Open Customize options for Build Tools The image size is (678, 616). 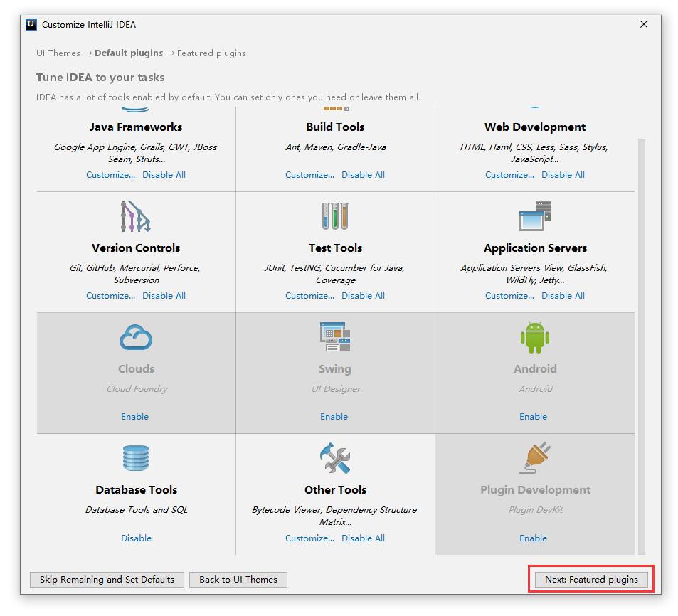pyautogui.click(x=309, y=175)
